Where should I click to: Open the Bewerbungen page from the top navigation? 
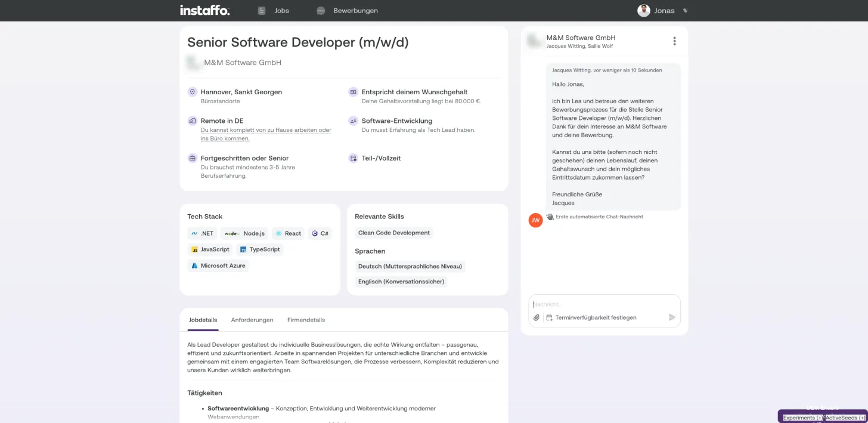tap(347, 11)
